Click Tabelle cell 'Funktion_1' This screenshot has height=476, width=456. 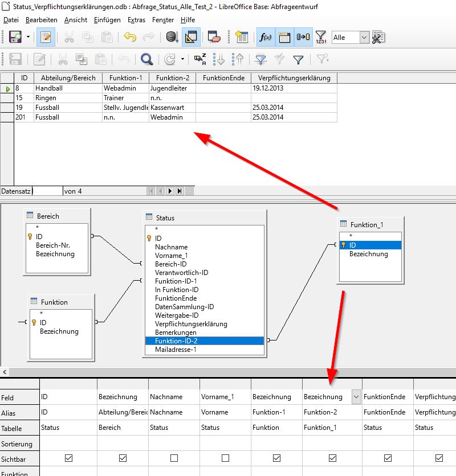332,428
